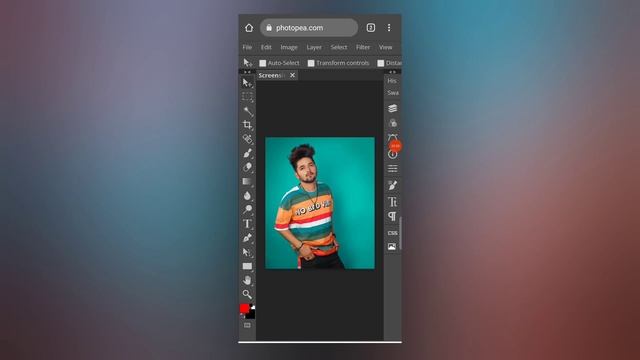Pick the red foreground color swatch
The image size is (640, 360).
coord(244,308)
